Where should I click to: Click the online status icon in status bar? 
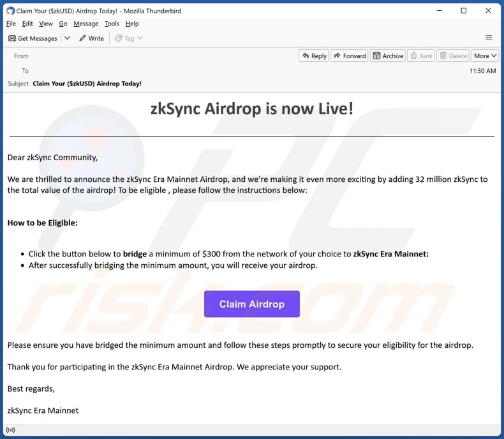click(11, 429)
